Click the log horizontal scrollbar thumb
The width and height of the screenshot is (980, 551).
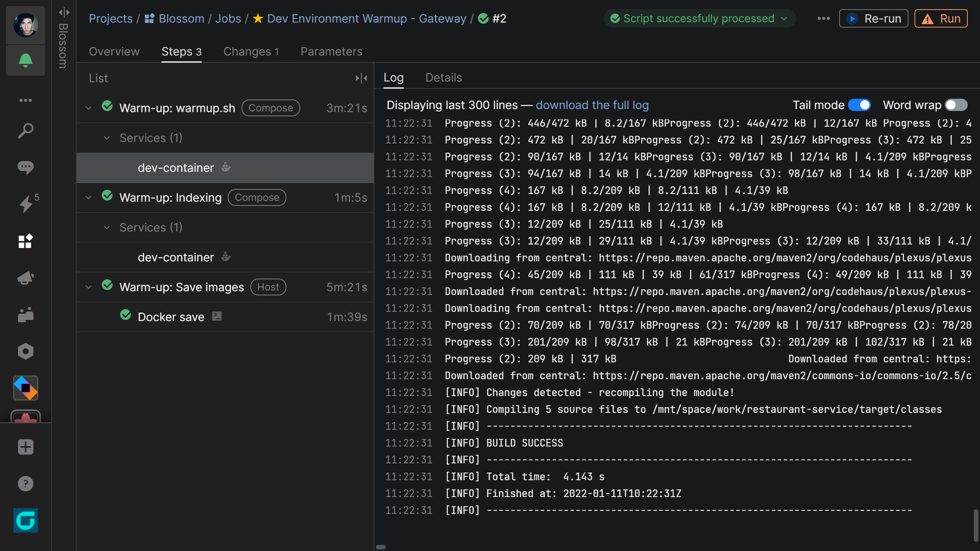pos(381,547)
